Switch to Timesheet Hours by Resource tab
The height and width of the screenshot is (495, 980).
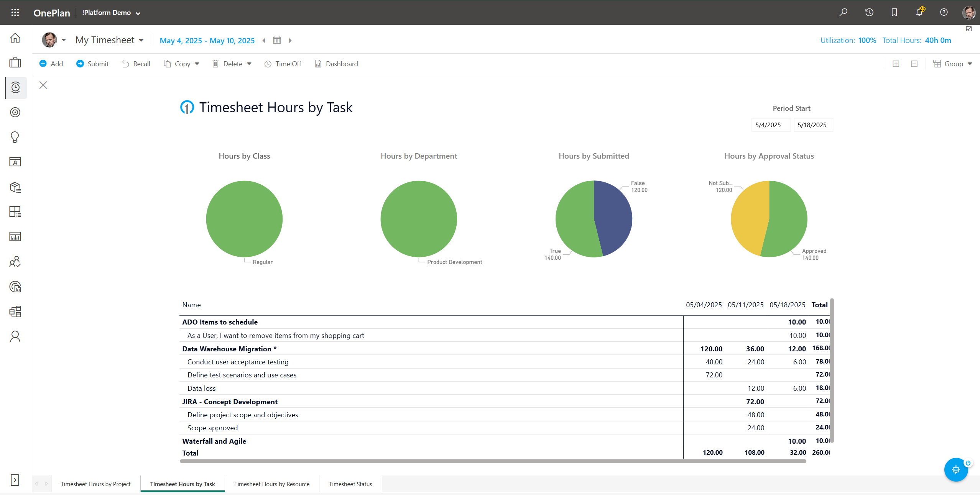tap(271, 484)
